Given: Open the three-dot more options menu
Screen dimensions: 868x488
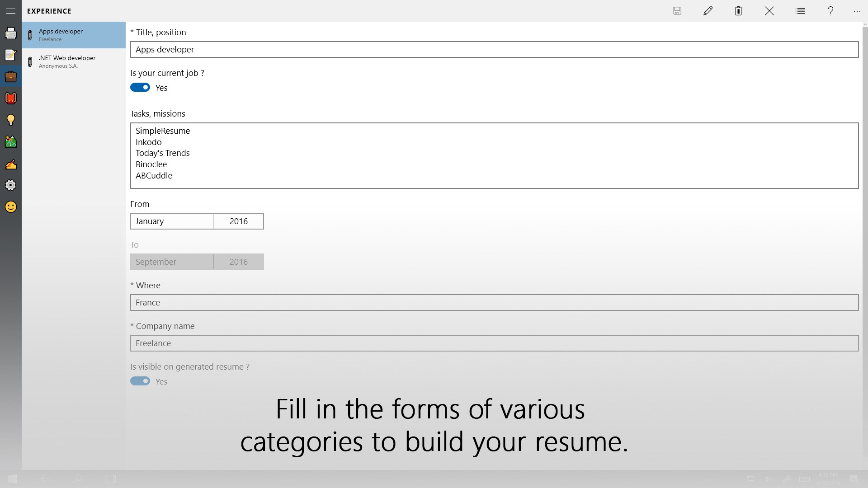Looking at the screenshot, I should pyautogui.click(x=857, y=11).
